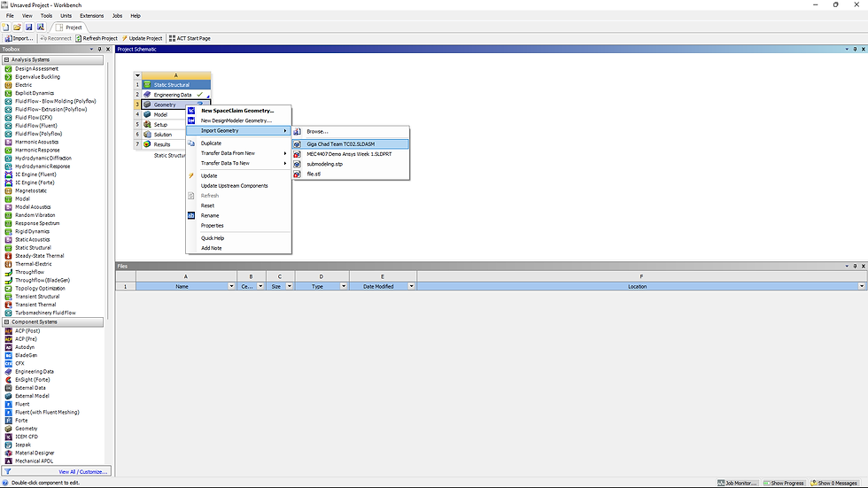
Task: Select Modal system icon in Toolbox
Action: coord(8,198)
